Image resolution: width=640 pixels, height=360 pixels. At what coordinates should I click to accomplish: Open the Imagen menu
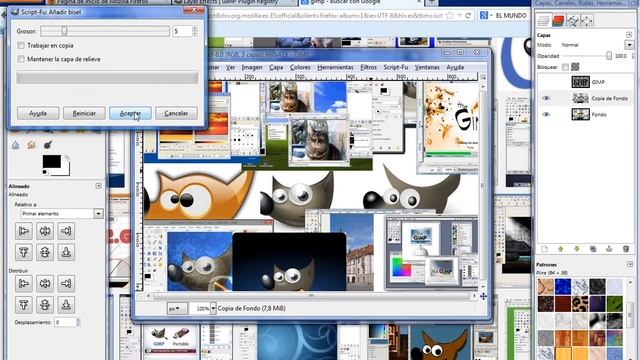point(252,67)
